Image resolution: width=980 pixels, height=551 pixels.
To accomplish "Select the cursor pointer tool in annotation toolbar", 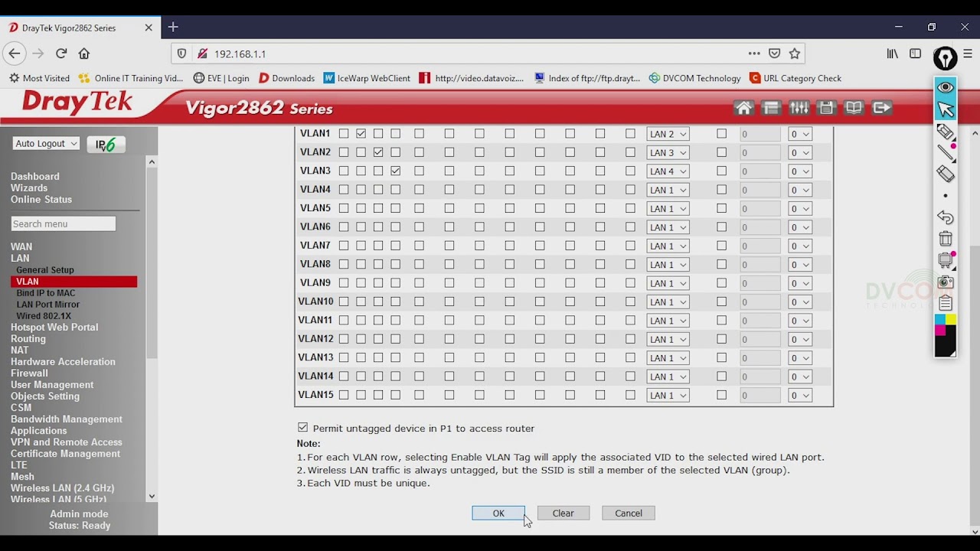I will click(946, 109).
